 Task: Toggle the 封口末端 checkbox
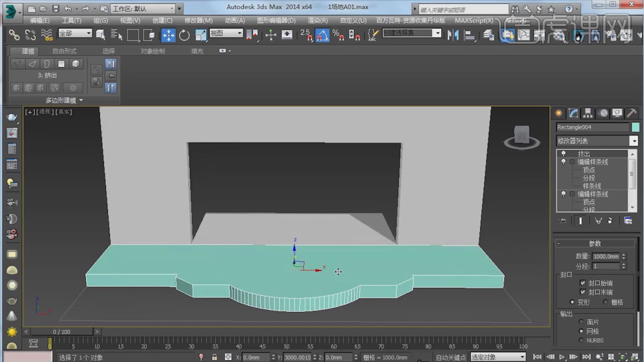582,292
